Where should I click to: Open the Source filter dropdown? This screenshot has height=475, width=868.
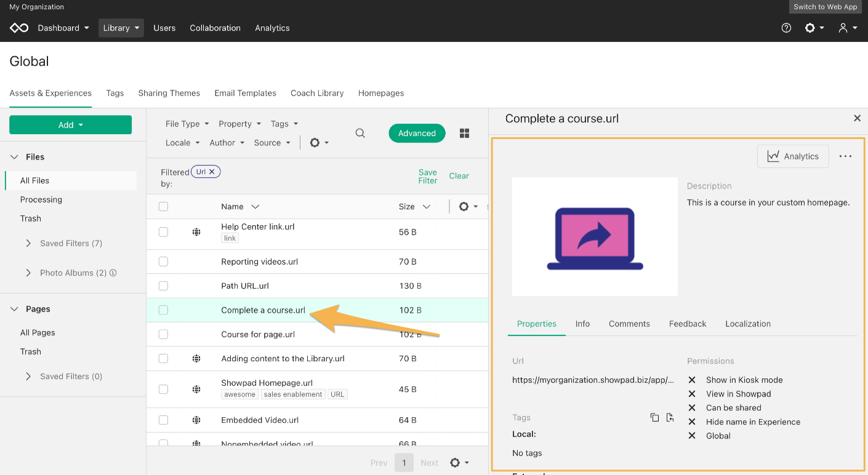coord(271,143)
